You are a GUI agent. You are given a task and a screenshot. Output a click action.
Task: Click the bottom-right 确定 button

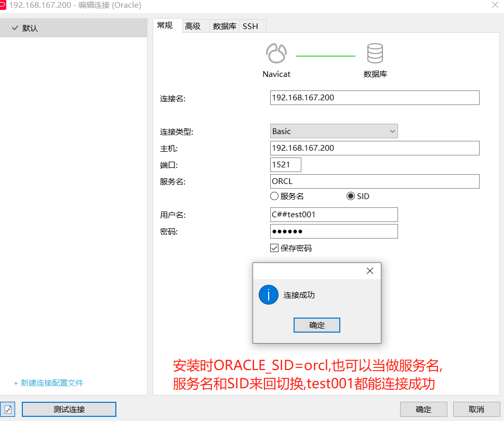point(423,410)
